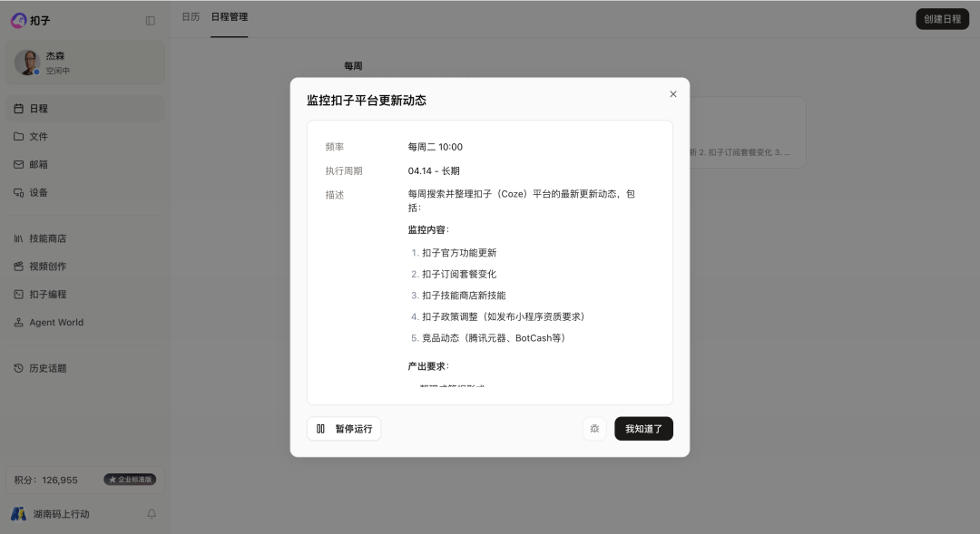Open 杰森 user profile avatar
The height and width of the screenshot is (534, 980).
(x=27, y=63)
